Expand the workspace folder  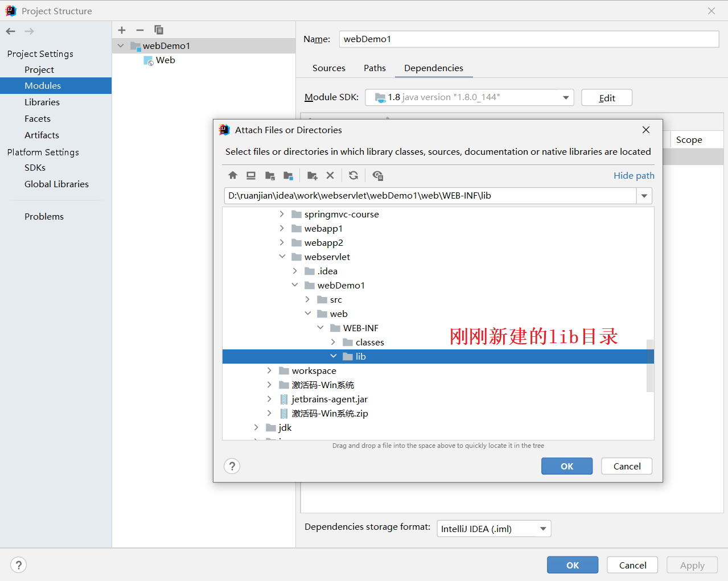(x=269, y=370)
